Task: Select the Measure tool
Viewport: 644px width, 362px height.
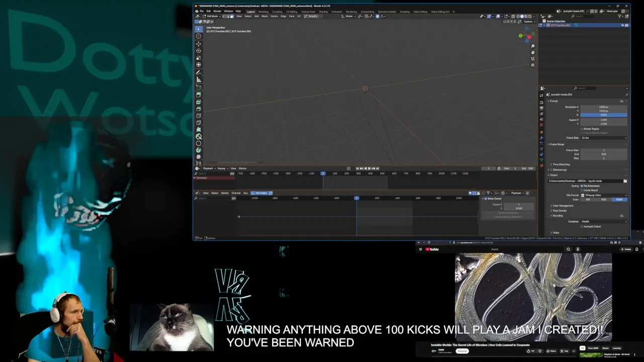Action: 199,79
